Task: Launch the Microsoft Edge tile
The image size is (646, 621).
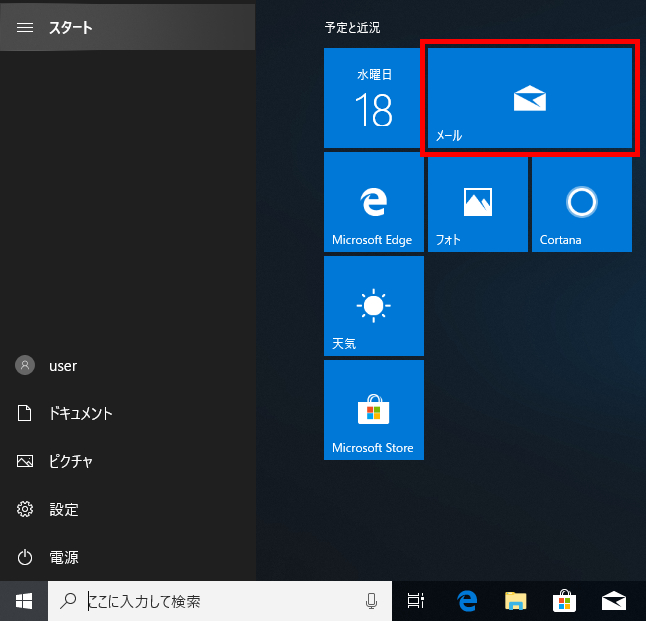Action: [x=374, y=202]
